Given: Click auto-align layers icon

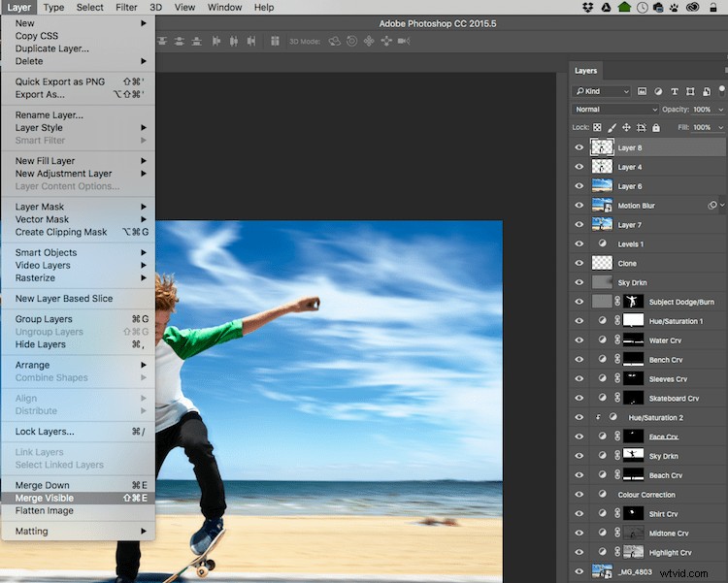Looking at the screenshot, I should tap(275, 42).
